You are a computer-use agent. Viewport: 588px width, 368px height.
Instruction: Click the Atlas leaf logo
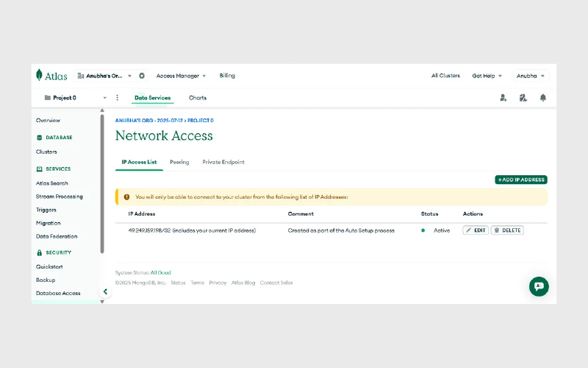39,75
